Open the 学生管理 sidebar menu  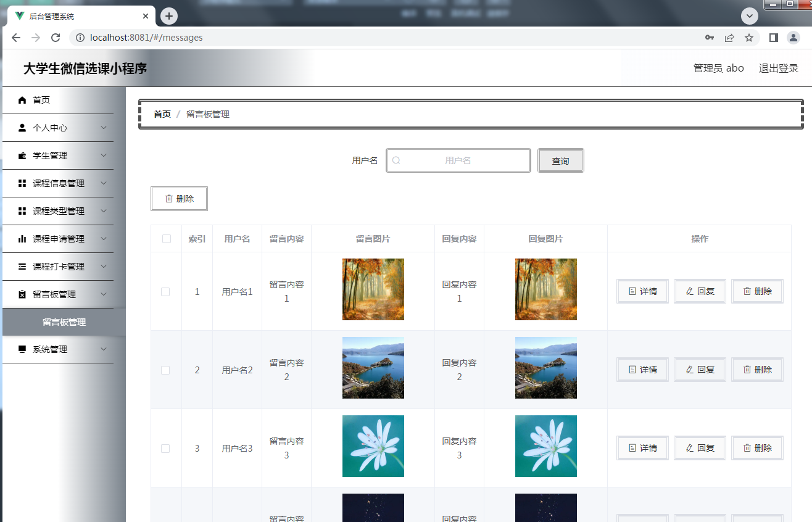[58, 155]
